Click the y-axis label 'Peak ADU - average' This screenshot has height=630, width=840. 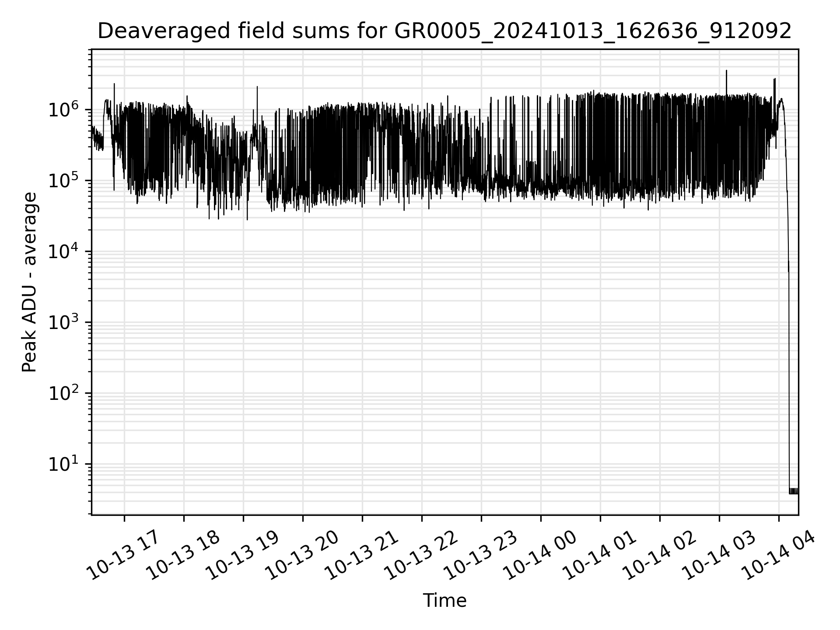(30, 282)
